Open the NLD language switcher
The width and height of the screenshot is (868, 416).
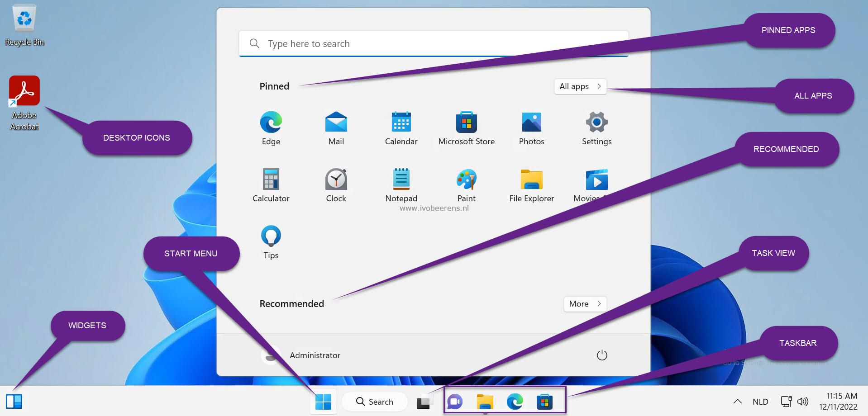760,402
